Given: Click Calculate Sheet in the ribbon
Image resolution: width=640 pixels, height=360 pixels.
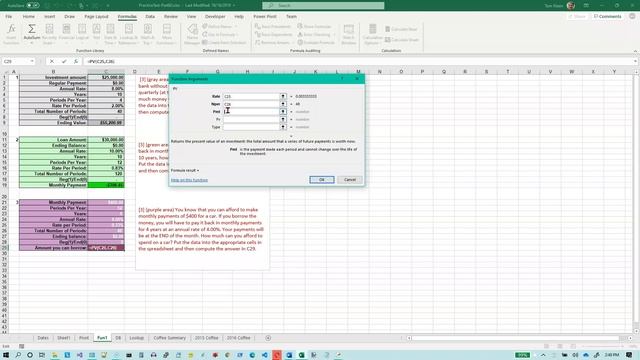Looking at the screenshot, I should (x=402, y=40).
